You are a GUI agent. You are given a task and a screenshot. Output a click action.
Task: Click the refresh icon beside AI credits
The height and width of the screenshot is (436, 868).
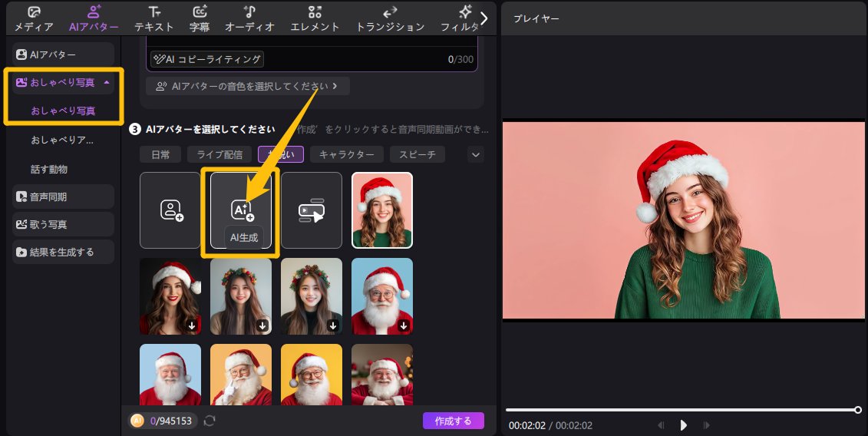[x=210, y=421]
